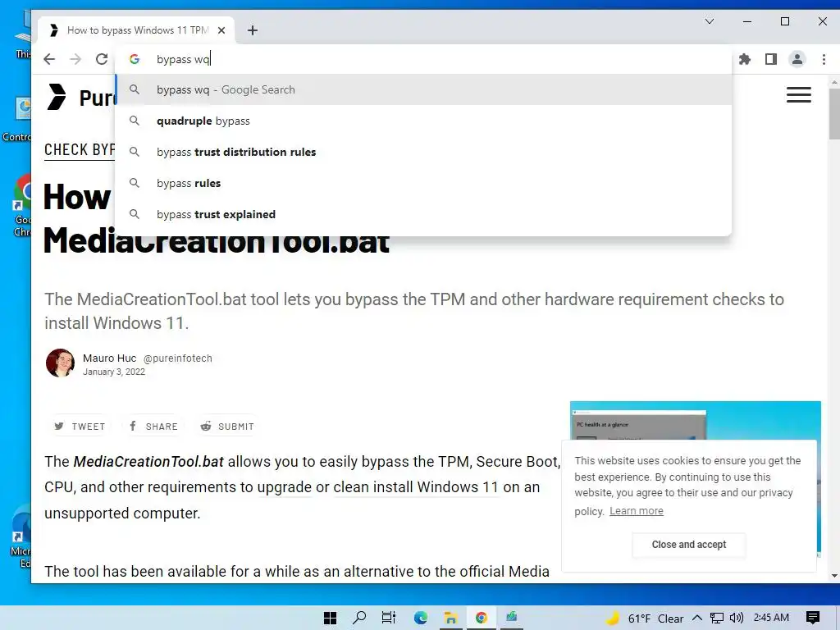The image size is (840, 630).
Task: Select the 'How to bypass Windows 11 TPM' tab
Action: point(136,30)
